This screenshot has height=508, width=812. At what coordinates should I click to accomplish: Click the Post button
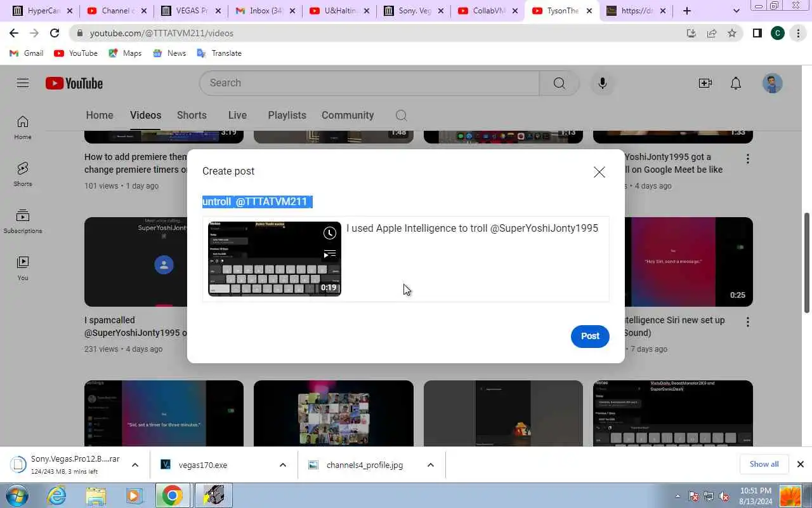[x=590, y=336]
